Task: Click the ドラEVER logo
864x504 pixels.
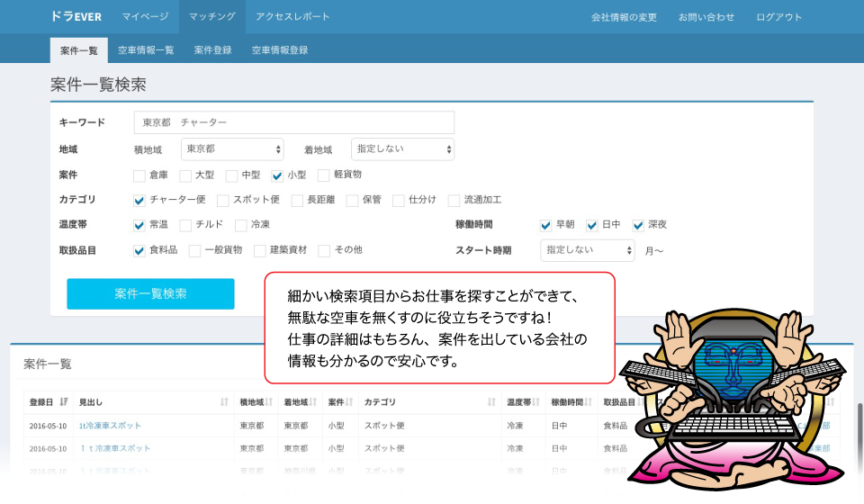Action: pyautogui.click(x=75, y=16)
